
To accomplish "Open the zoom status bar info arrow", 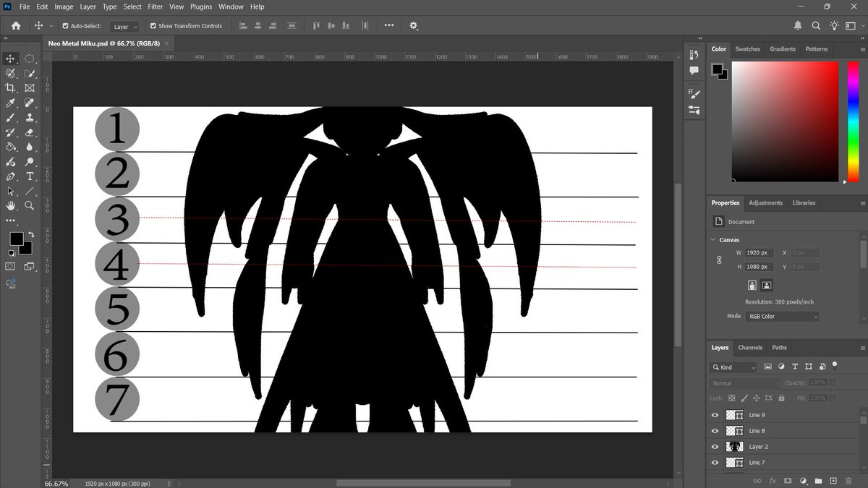I will 169,484.
